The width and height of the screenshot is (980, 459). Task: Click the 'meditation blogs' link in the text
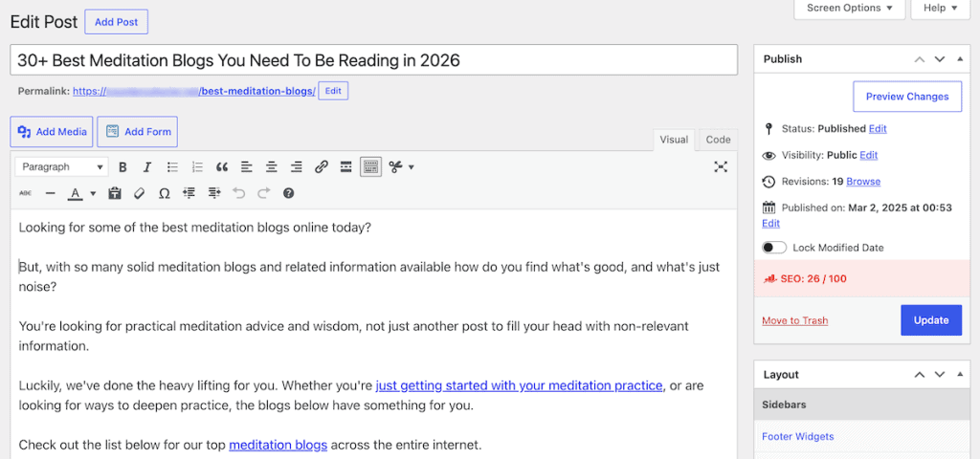(278, 446)
